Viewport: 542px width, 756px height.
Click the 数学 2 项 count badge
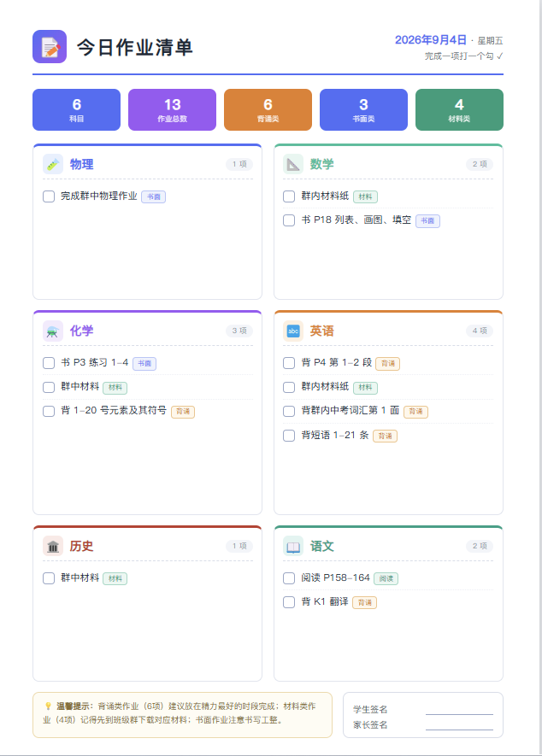click(x=480, y=164)
